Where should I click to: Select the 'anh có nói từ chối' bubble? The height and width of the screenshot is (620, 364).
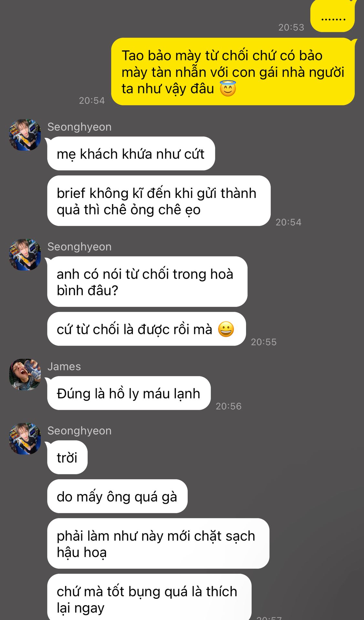tap(147, 282)
